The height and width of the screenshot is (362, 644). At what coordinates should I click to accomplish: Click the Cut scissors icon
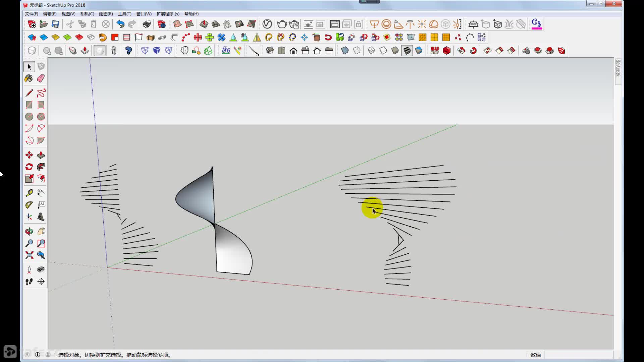click(x=70, y=24)
